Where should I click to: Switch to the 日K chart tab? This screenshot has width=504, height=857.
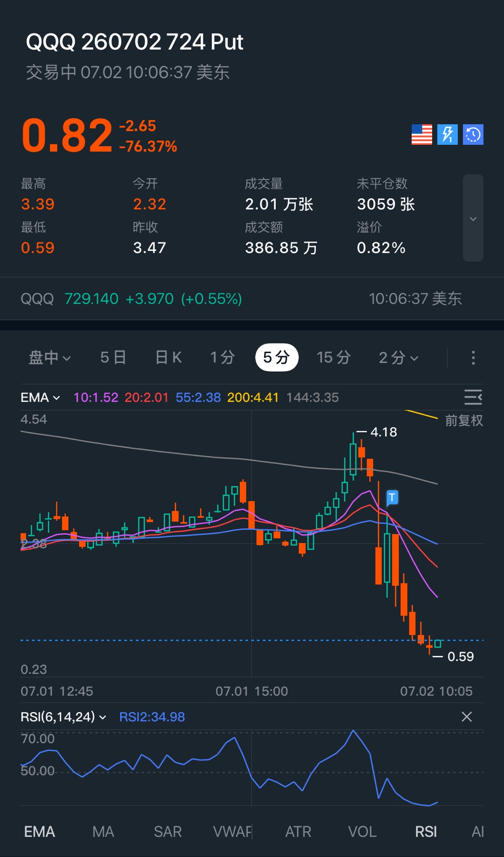coord(168,357)
